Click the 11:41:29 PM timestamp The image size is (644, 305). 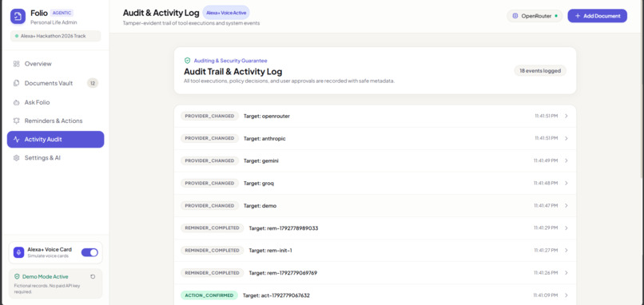[546, 228]
